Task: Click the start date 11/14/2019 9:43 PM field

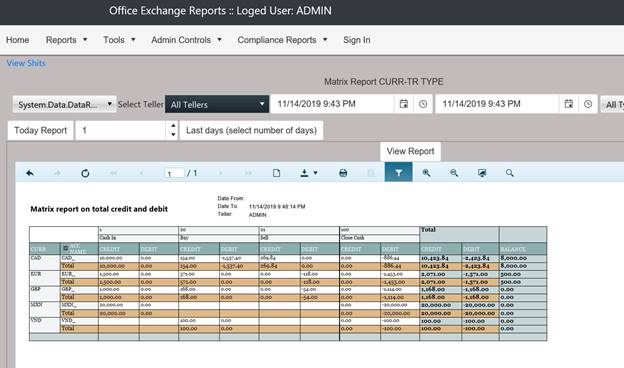Action: coord(332,104)
